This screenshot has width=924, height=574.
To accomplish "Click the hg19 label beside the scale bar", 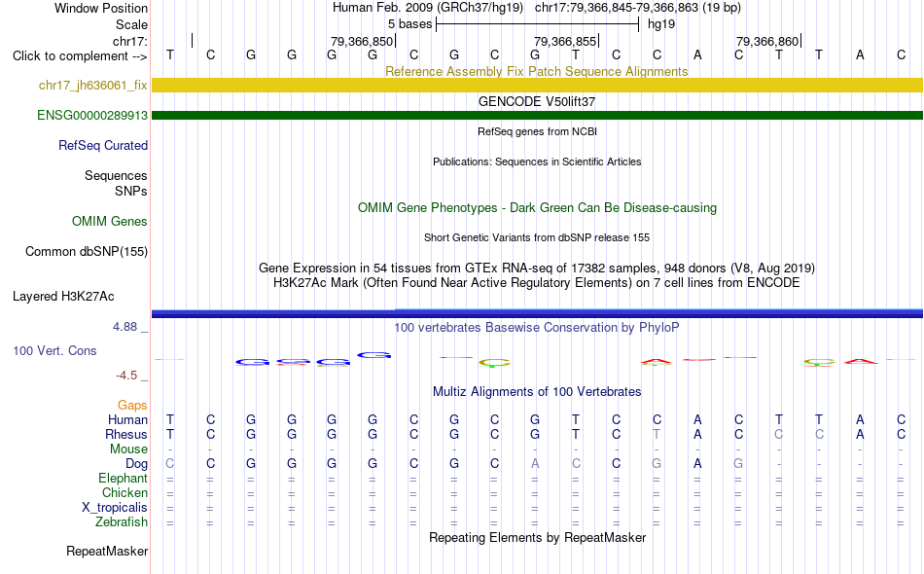I will pyautogui.click(x=661, y=24).
